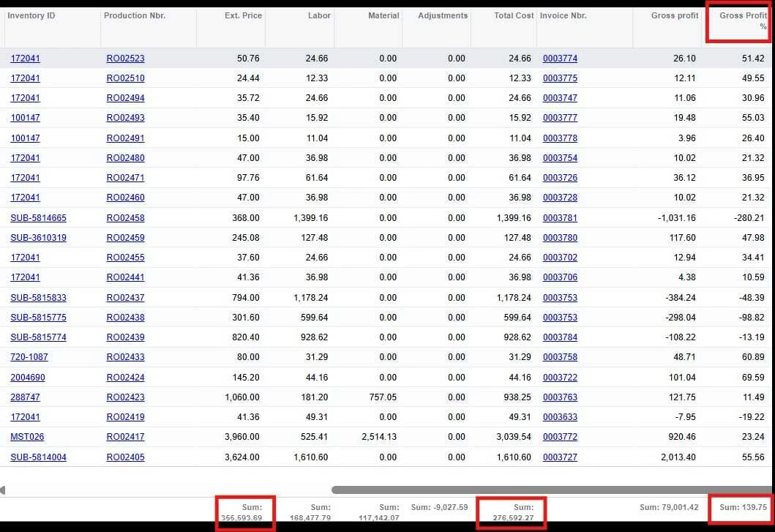Open production order RO02459
Screen dimensions: 775x532
[x=126, y=237]
